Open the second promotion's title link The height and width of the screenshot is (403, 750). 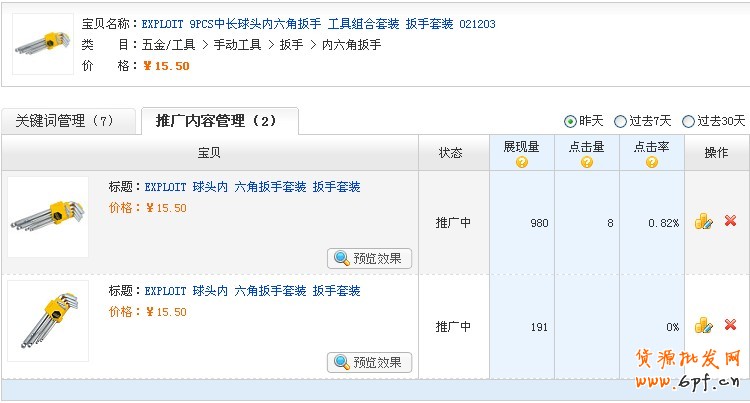point(252,291)
